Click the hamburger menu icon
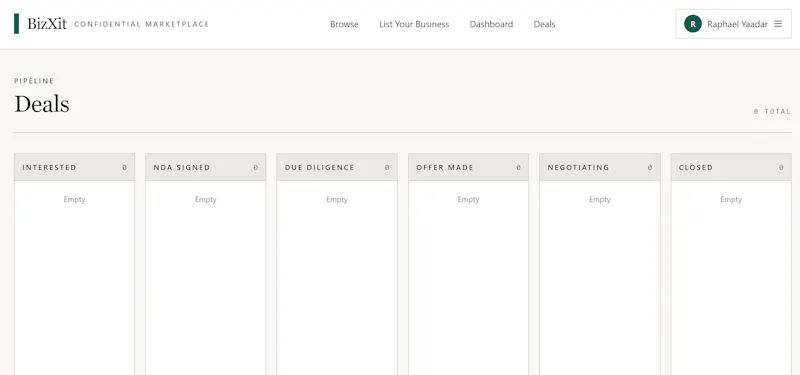The image size is (800, 375). tap(778, 23)
